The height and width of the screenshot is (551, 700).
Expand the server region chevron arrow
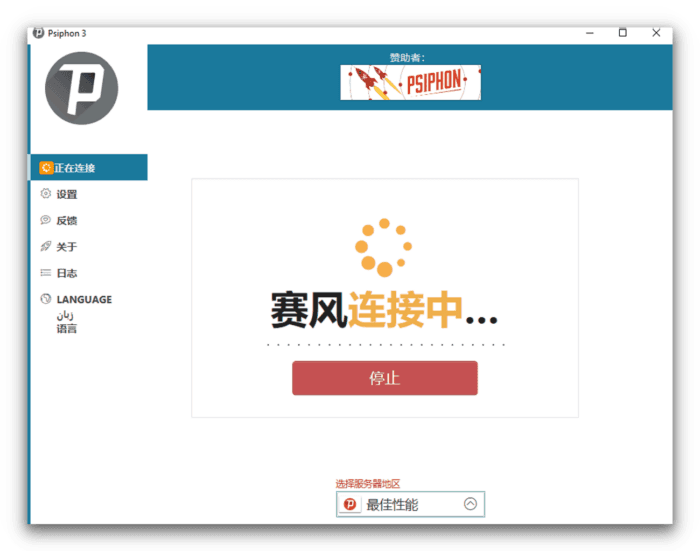click(x=470, y=504)
